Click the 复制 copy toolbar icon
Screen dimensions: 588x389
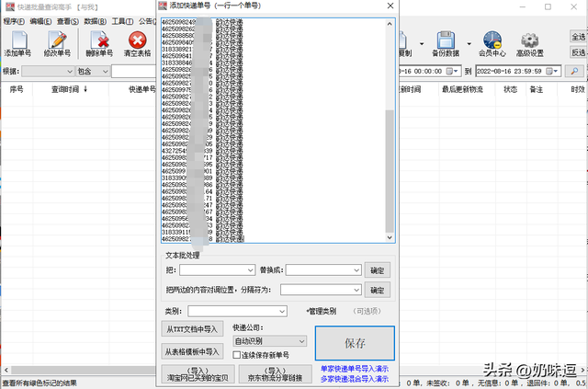pos(406,43)
